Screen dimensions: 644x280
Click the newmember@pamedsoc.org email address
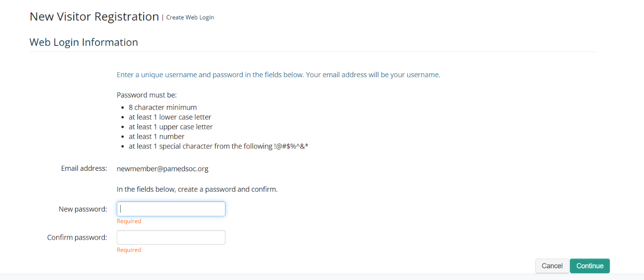(162, 169)
